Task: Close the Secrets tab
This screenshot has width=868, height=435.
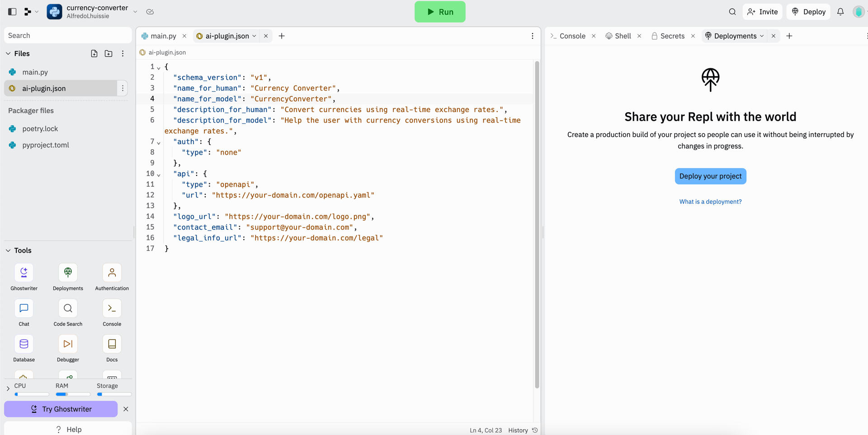Action: pyautogui.click(x=693, y=36)
